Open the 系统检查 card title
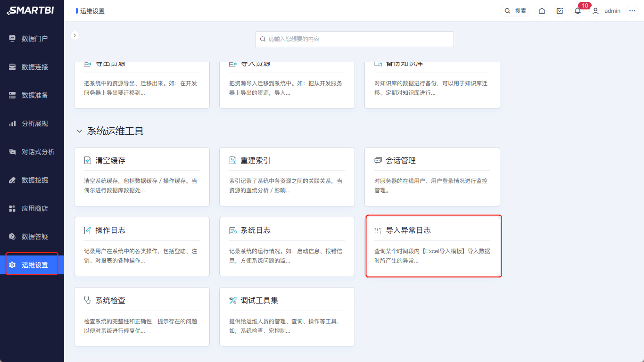644x362 pixels. click(x=110, y=300)
